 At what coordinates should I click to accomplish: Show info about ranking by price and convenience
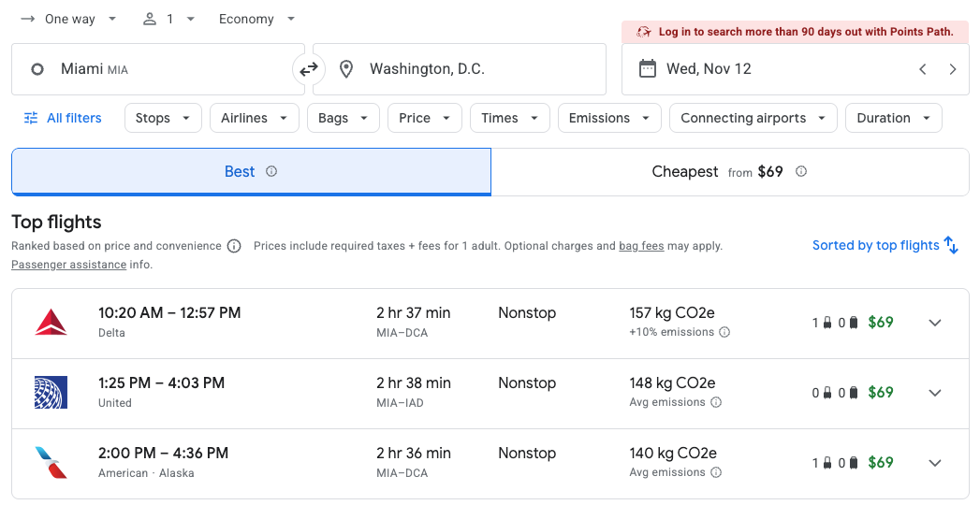tap(234, 246)
